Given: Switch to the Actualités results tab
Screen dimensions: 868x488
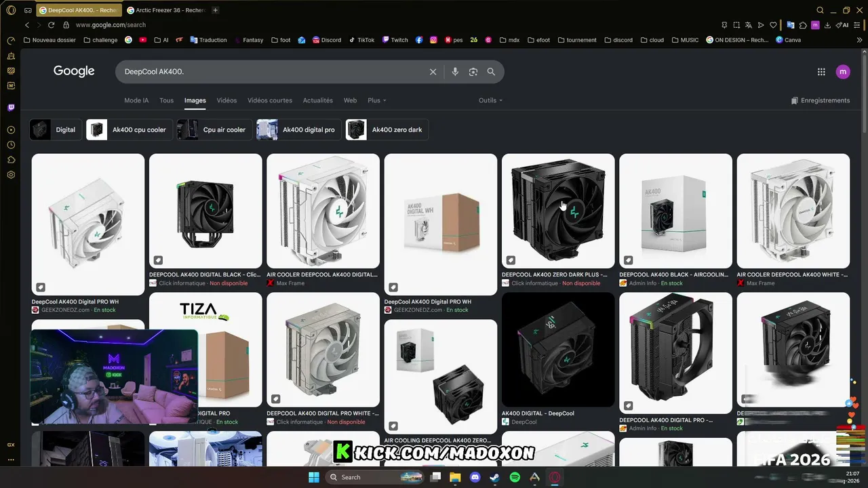Looking at the screenshot, I should [318, 100].
